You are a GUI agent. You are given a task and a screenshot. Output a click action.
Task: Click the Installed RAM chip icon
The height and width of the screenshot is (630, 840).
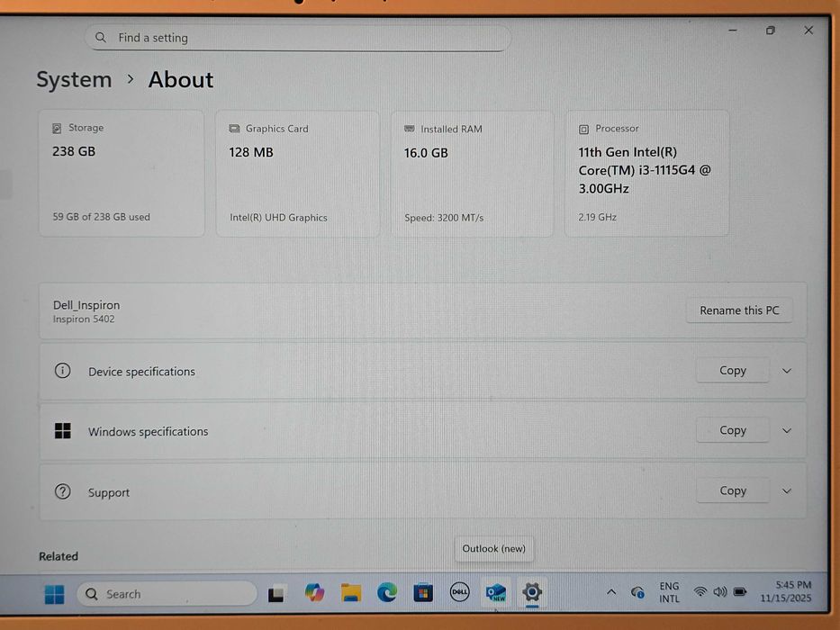[x=410, y=129]
